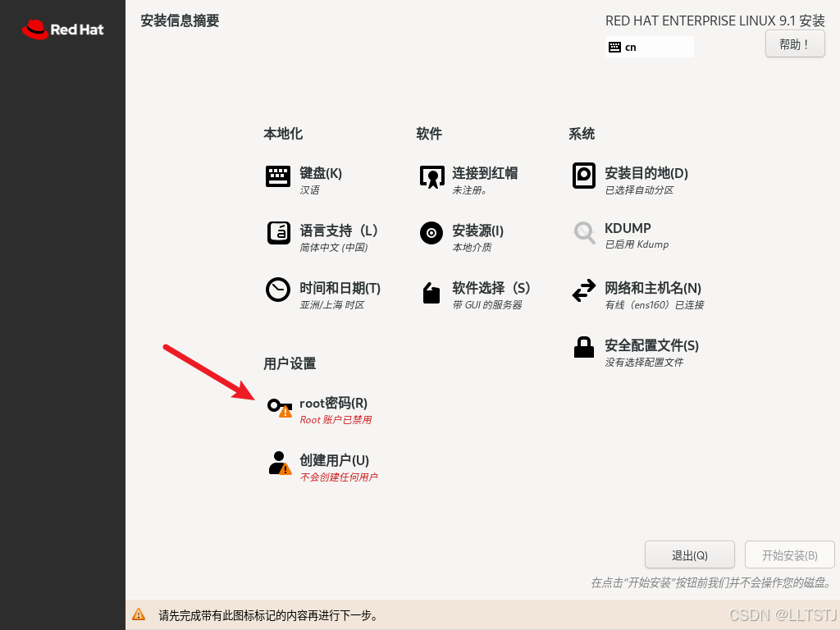This screenshot has height=630, width=840.
Task: Click the security profile padlock icon
Action: (584, 347)
